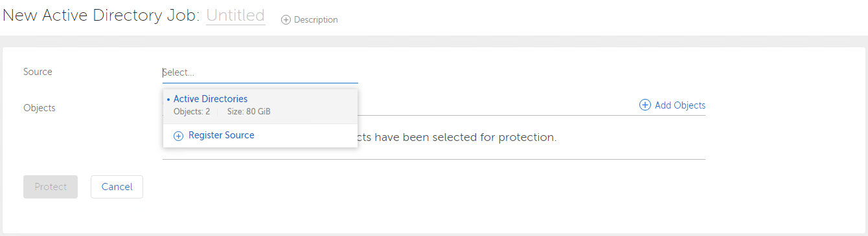Click the New Active Directory Job heading
Viewport: 868px width, 236px height.
pyautogui.click(x=102, y=16)
